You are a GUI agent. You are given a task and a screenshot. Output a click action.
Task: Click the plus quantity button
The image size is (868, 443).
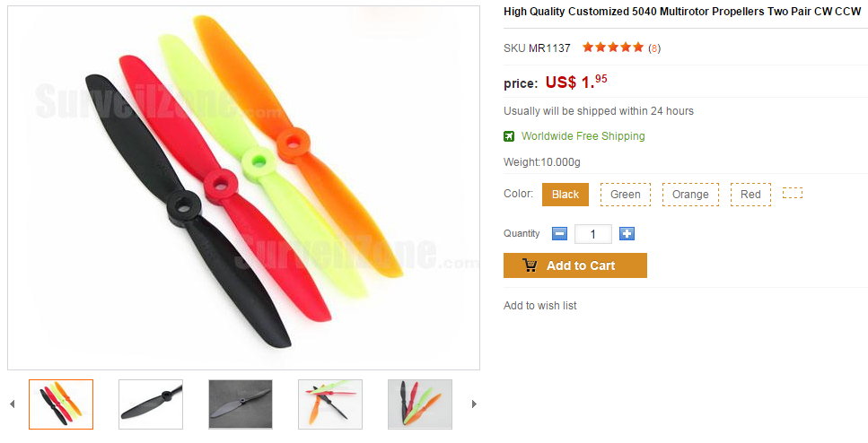pyautogui.click(x=627, y=234)
